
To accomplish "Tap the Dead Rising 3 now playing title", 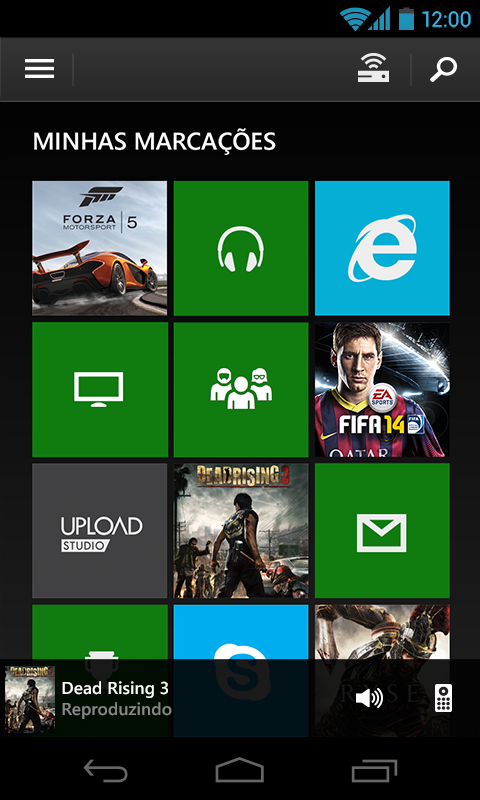I will click(x=115, y=688).
